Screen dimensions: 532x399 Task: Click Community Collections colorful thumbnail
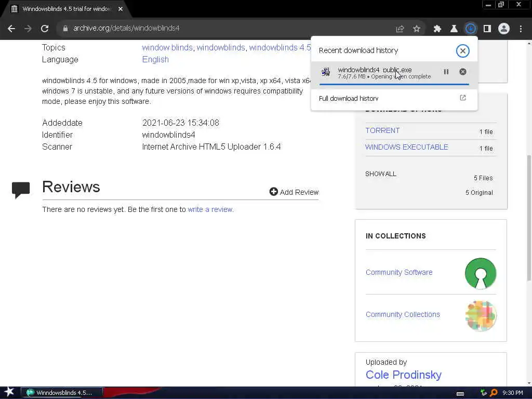481,315
